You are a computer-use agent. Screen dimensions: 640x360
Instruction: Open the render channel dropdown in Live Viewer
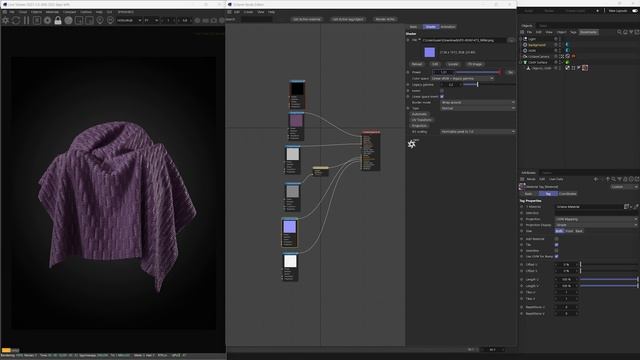coord(129,20)
